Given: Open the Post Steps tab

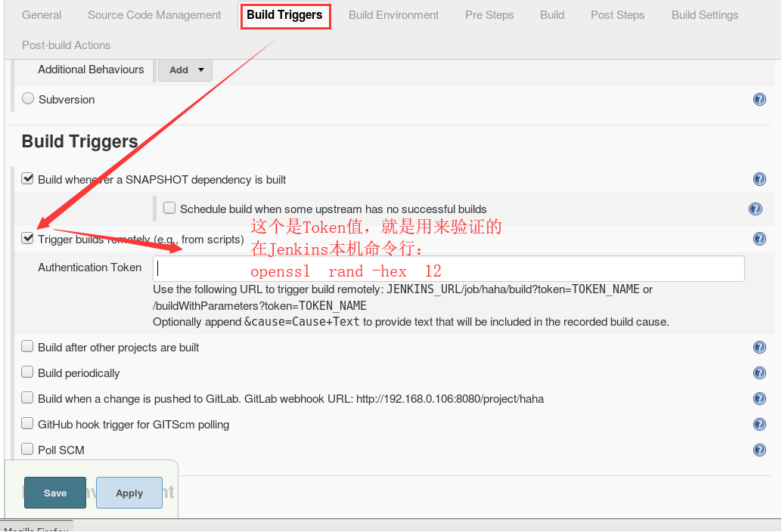Looking at the screenshot, I should [x=617, y=15].
